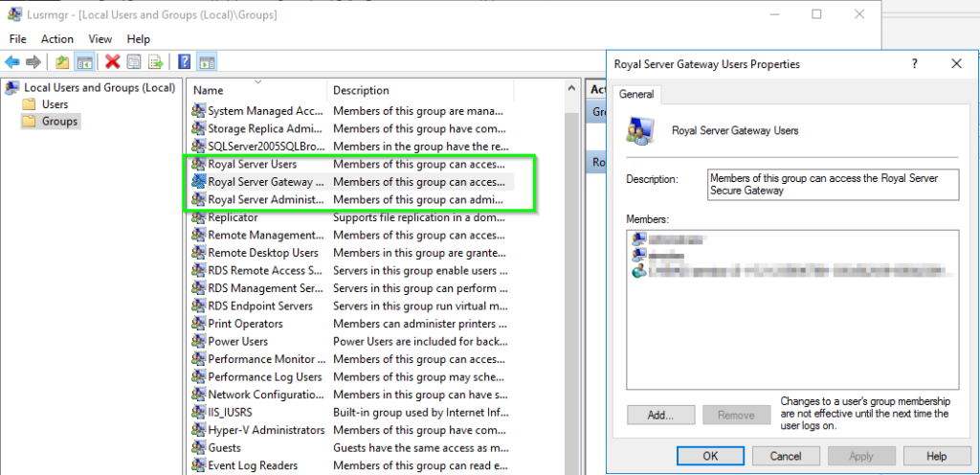Click 'Supports file replication in a dom...' description
Image resolution: width=980 pixels, height=475 pixels.
click(x=421, y=217)
